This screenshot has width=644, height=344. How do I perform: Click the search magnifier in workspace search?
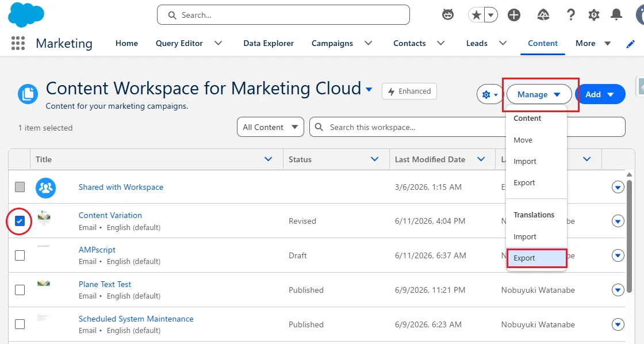pos(319,127)
